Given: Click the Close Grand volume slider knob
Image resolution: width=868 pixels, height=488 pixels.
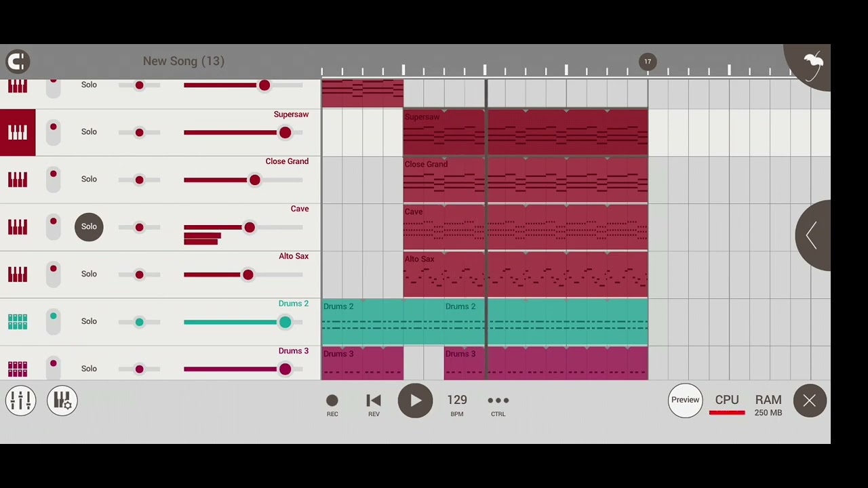Looking at the screenshot, I should [254, 180].
